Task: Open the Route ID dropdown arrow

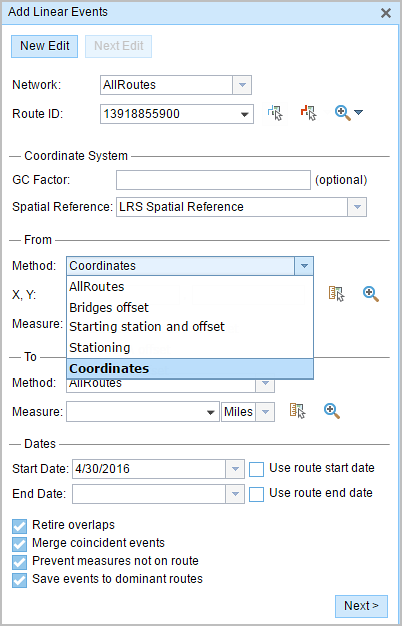Action: click(x=244, y=115)
